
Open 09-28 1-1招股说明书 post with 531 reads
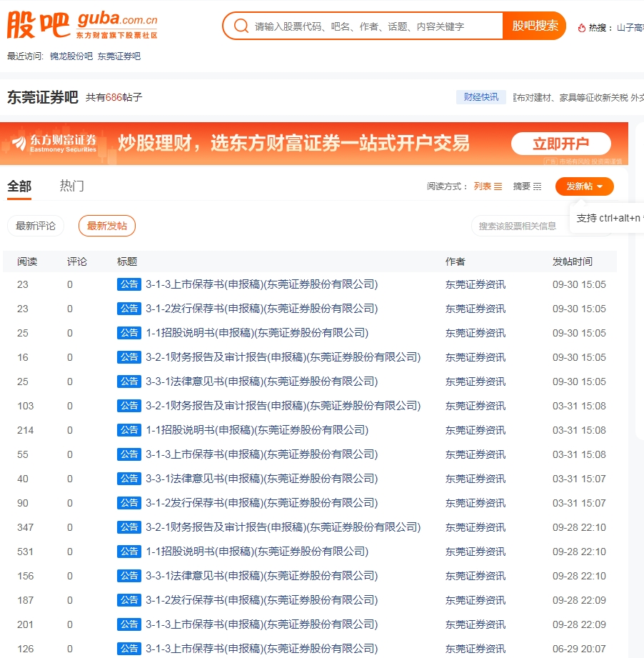click(257, 552)
